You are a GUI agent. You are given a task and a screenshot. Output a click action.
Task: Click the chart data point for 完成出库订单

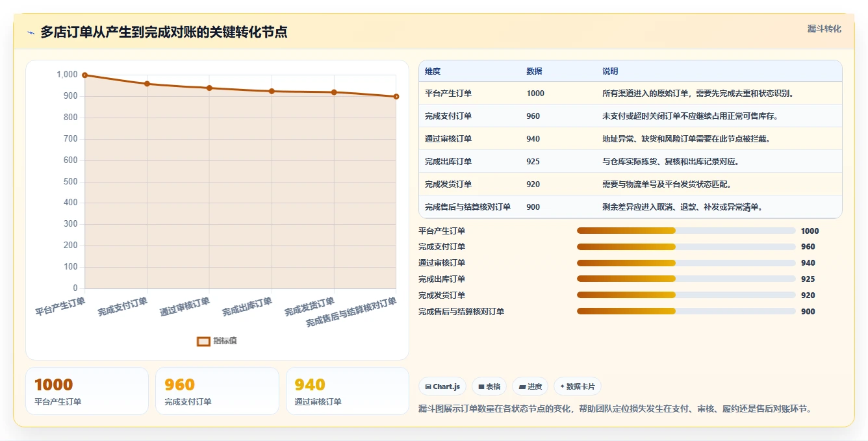coord(272,92)
